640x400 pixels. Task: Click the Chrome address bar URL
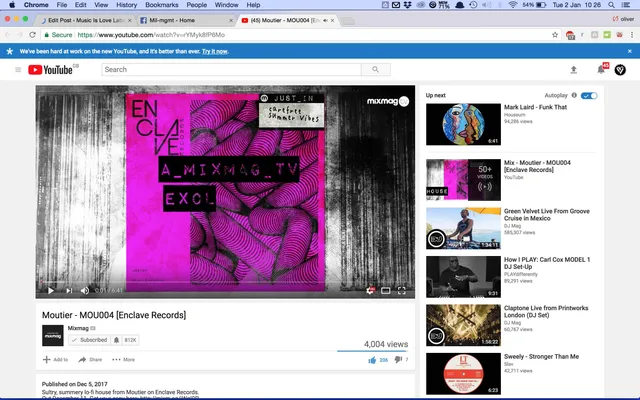[x=151, y=35]
